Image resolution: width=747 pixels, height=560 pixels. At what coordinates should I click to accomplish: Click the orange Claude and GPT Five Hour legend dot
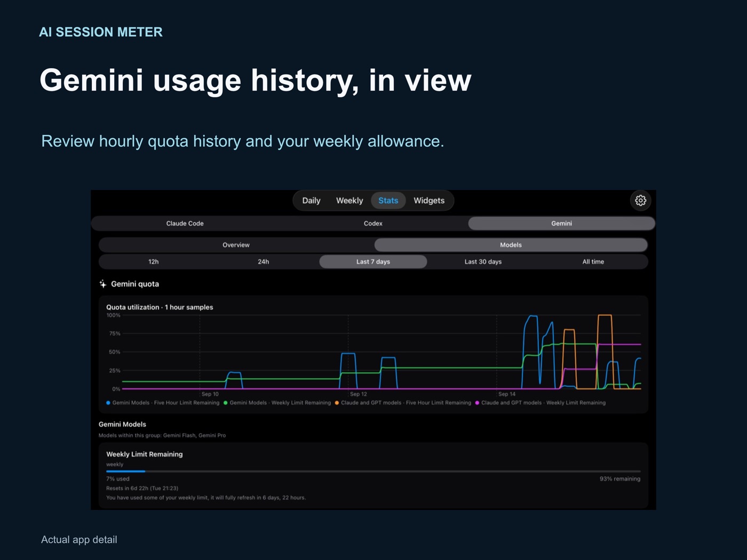point(337,403)
